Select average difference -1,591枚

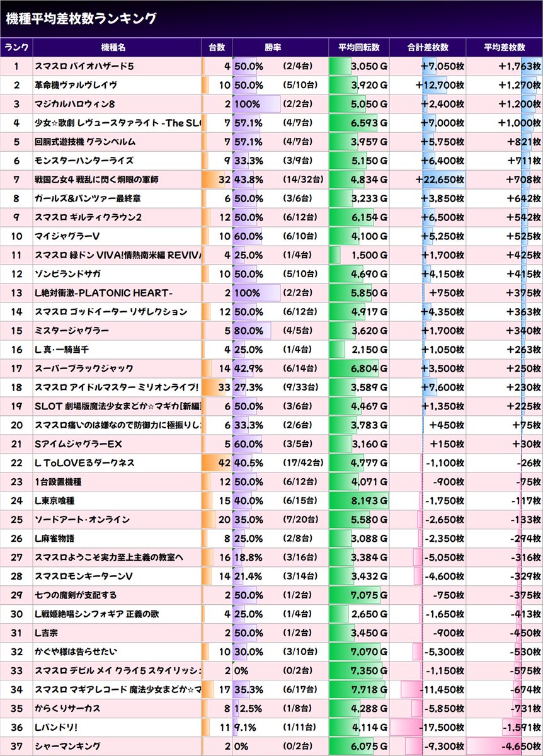[x=521, y=728]
